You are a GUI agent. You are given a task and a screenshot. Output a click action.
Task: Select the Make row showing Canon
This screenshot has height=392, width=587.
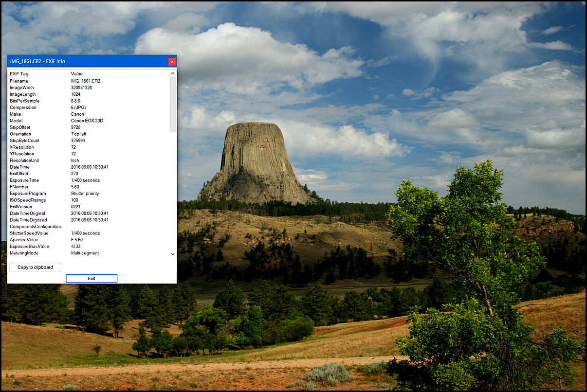pyautogui.click(x=49, y=114)
